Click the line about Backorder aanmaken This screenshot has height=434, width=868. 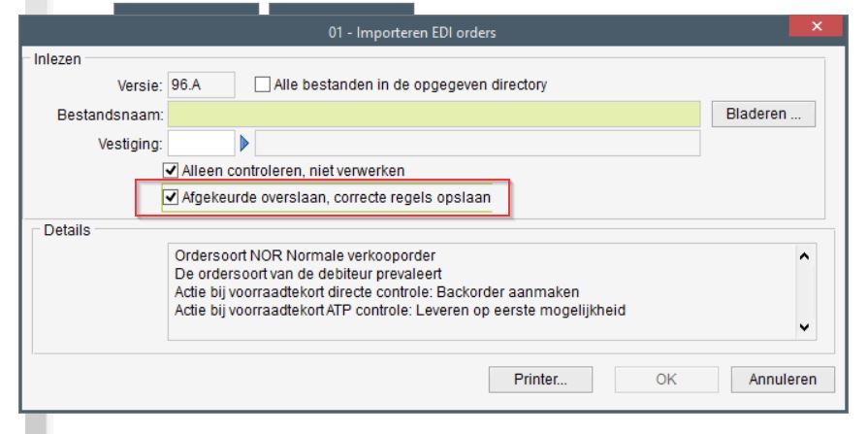[x=376, y=292]
